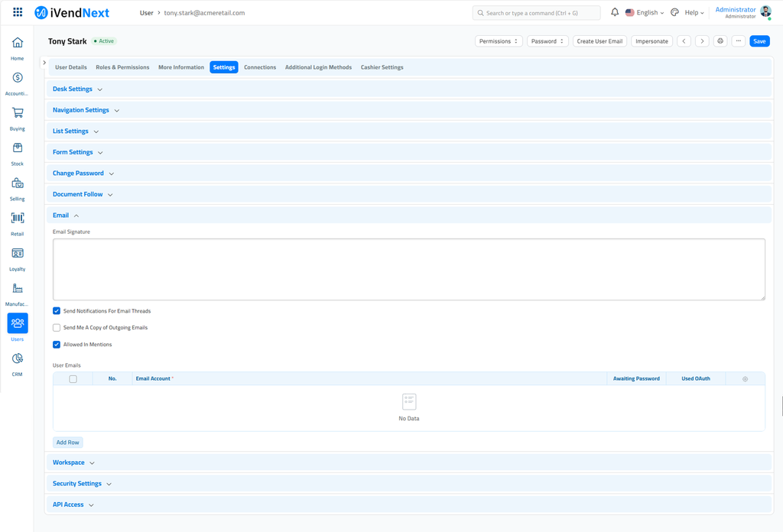This screenshot has height=532, width=783.
Task: Open the Permissions dropdown
Action: [x=499, y=41]
